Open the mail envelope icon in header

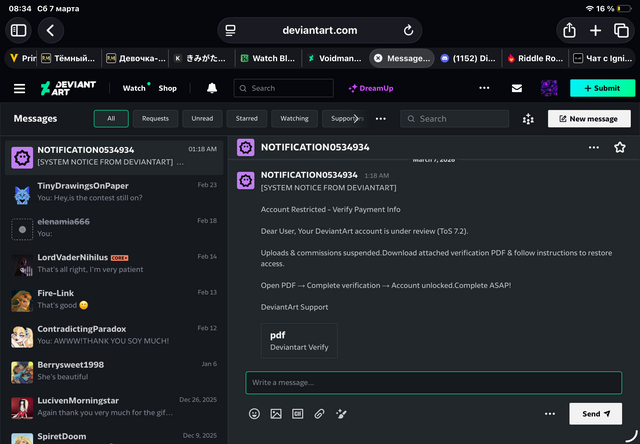pos(517,88)
